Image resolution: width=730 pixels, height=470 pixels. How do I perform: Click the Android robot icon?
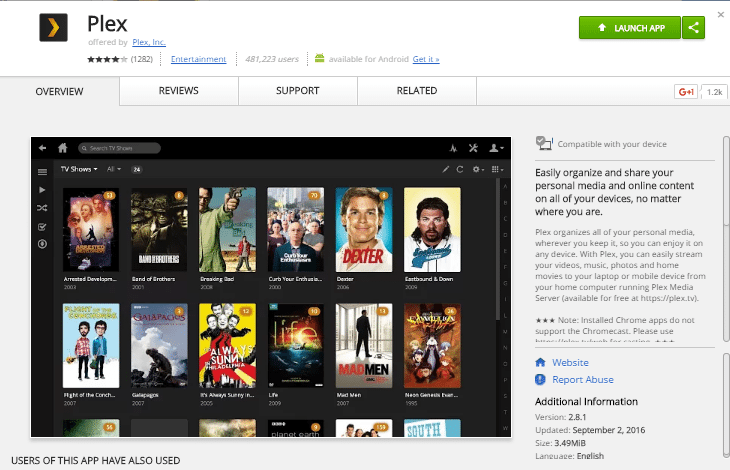coord(319,58)
